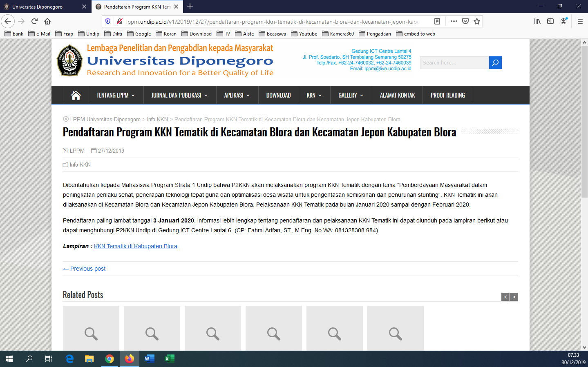Switch to the Universitas Diponegoro tab
This screenshot has height=367, width=588.
pos(43,7)
